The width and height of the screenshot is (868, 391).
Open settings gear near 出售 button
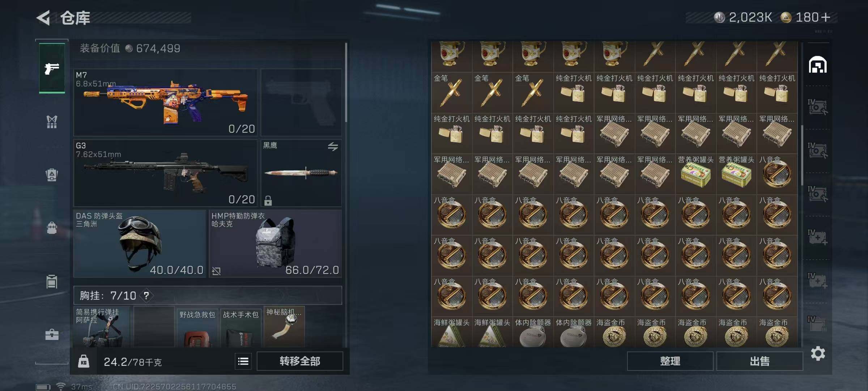coord(818,353)
